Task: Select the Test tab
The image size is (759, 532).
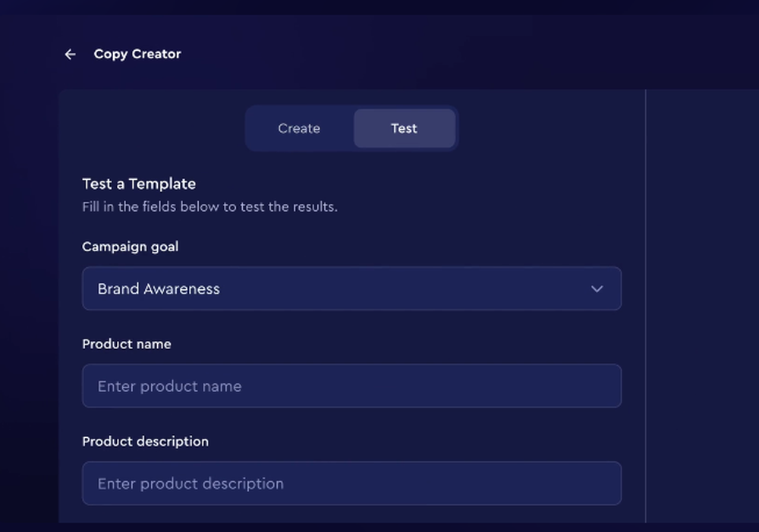Action: point(404,128)
